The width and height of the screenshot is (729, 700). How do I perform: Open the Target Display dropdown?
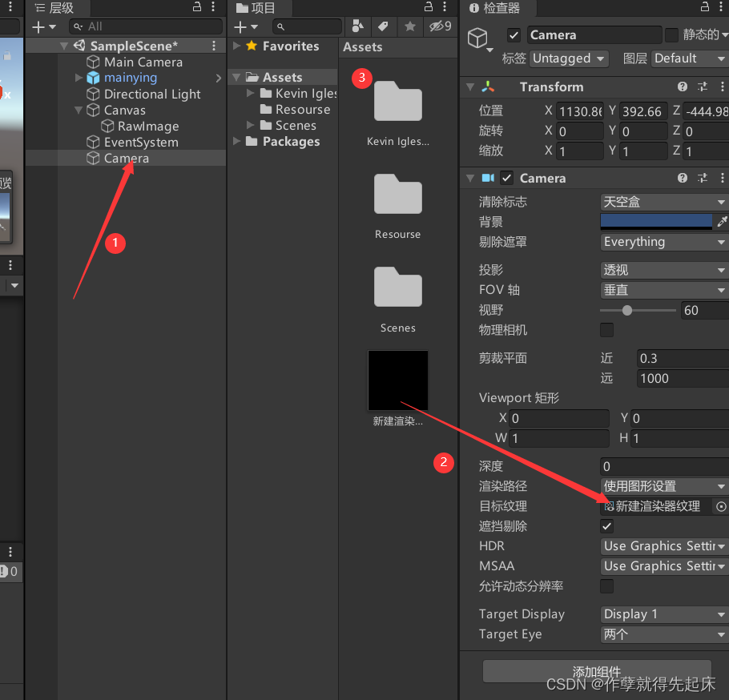click(663, 614)
